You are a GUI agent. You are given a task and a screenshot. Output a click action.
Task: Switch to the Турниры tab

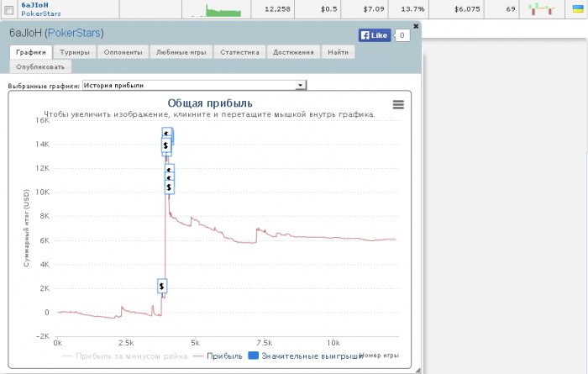(75, 52)
